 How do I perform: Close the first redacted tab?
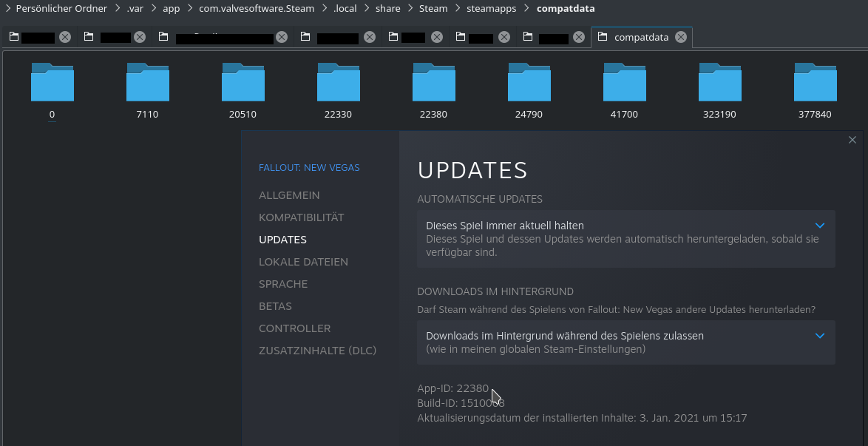point(65,37)
